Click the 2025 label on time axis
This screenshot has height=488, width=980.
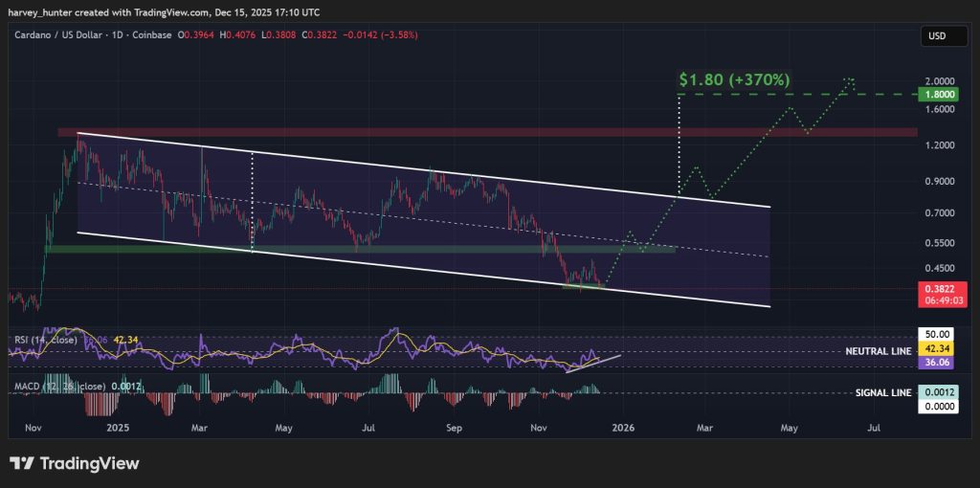point(117,428)
